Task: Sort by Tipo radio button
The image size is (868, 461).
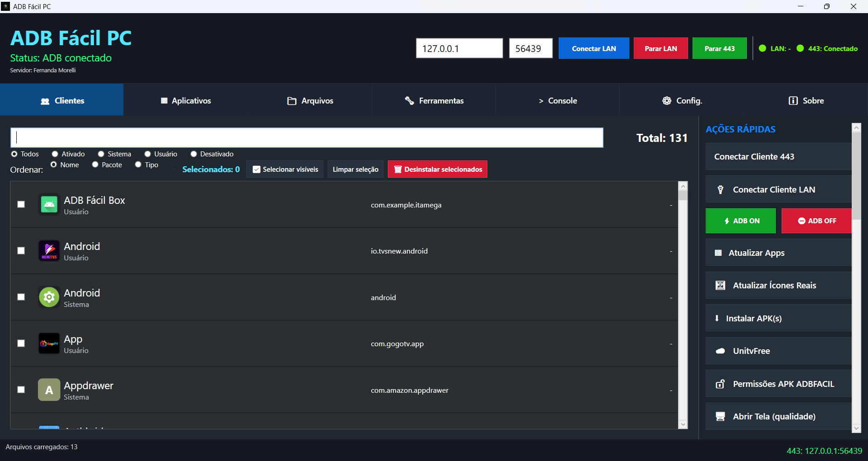Action: click(x=138, y=165)
